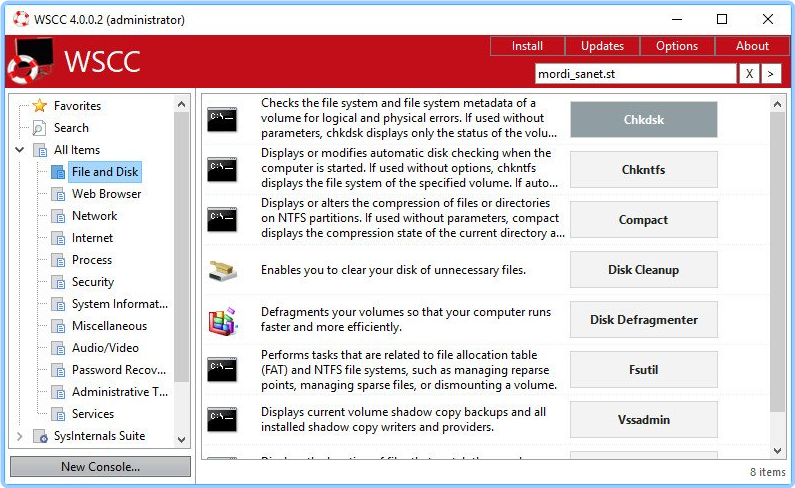Collapse the All Items tree node
Image resolution: width=795 pixels, height=488 pixels.
click(x=20, y=150)
